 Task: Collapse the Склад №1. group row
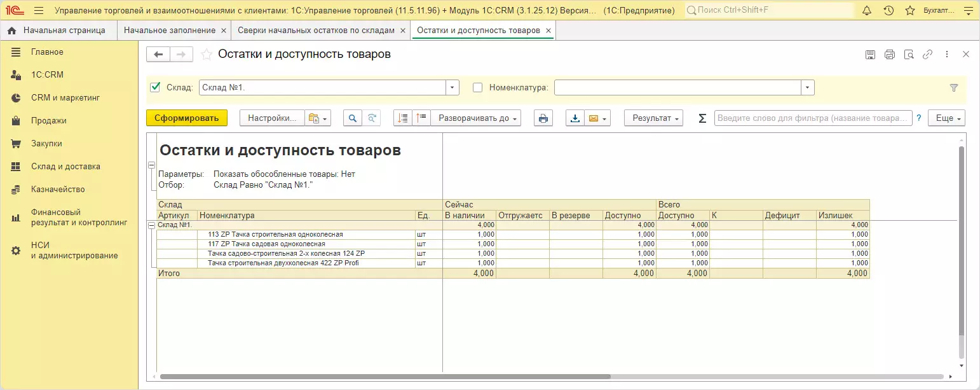[151, 225]
